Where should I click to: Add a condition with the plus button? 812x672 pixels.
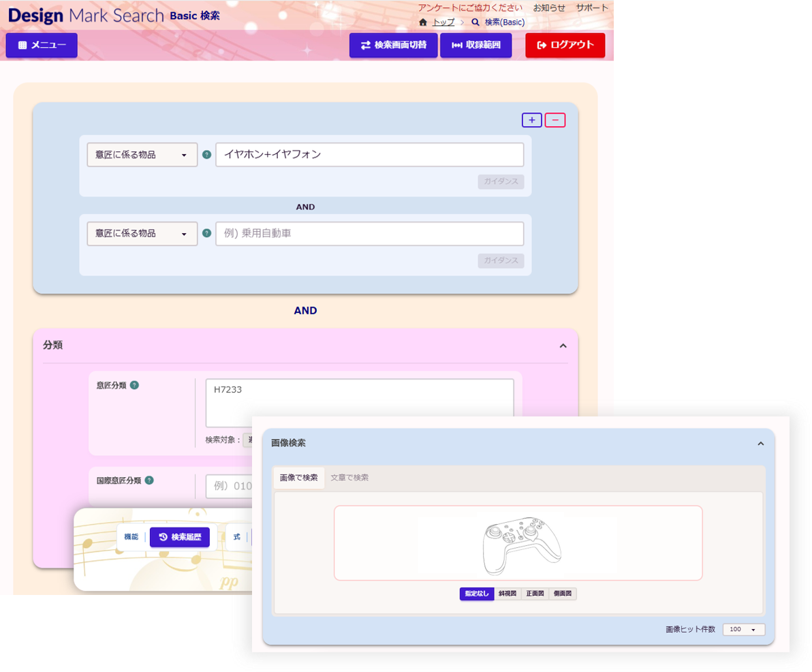pos(532,120)
